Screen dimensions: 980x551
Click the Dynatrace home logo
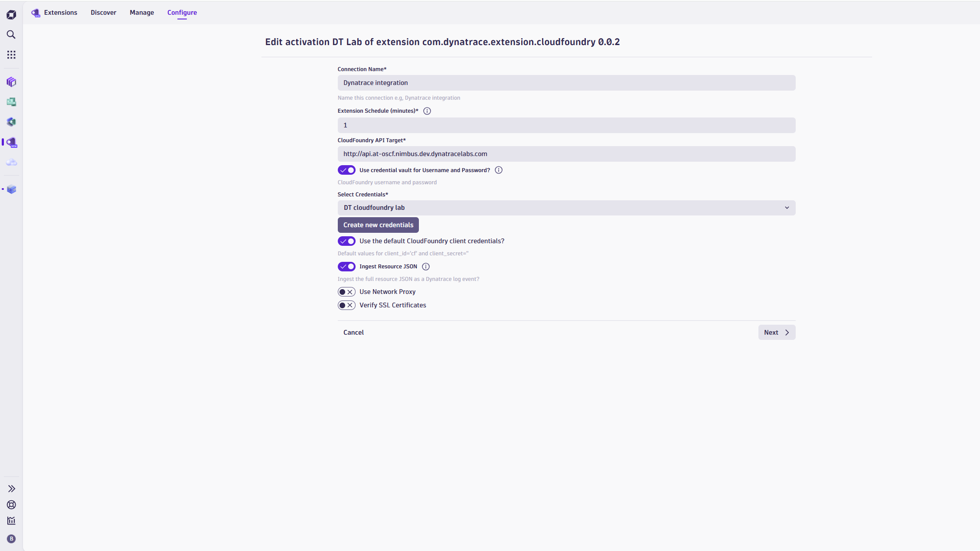[x=11, y=14]
